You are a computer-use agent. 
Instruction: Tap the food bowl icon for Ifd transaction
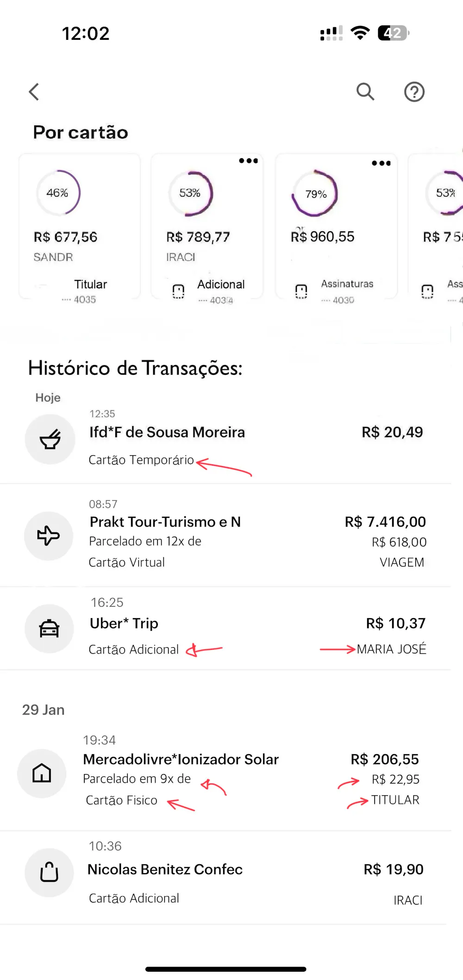(x=50, y=439)
